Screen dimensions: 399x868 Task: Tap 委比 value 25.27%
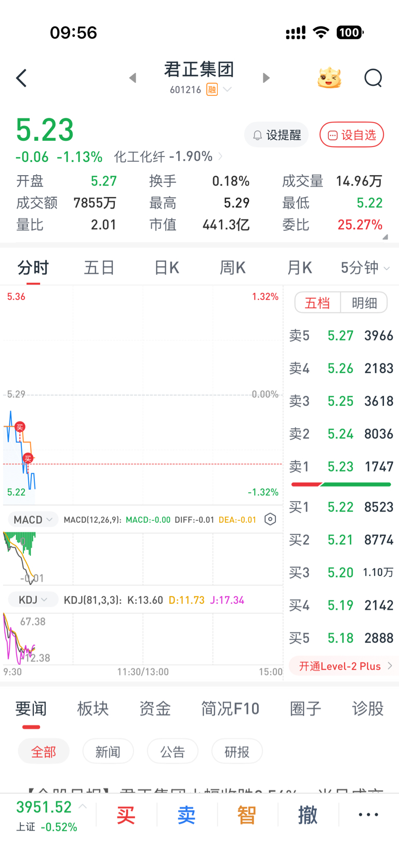(360, 225)
